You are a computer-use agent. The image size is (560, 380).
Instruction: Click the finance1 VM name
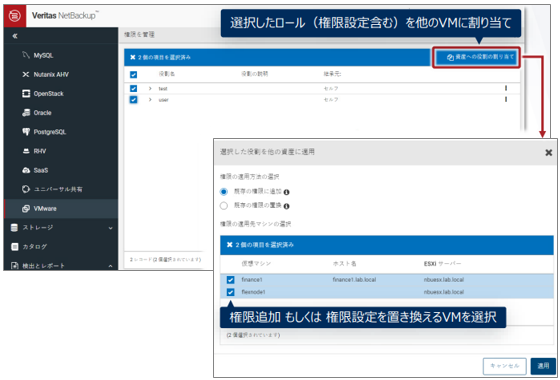click(251, 280)
